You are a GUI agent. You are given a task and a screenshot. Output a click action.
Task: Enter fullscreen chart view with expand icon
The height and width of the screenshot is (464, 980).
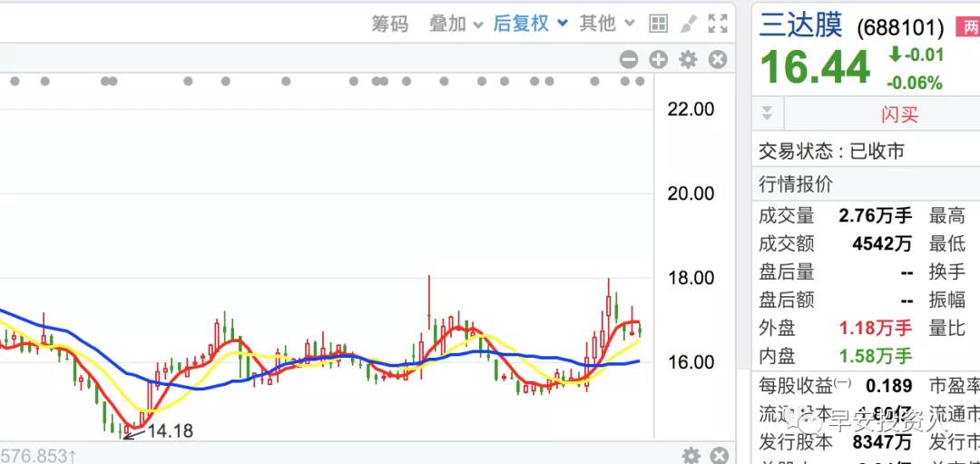pyautogui.click(x=718, y=24)
